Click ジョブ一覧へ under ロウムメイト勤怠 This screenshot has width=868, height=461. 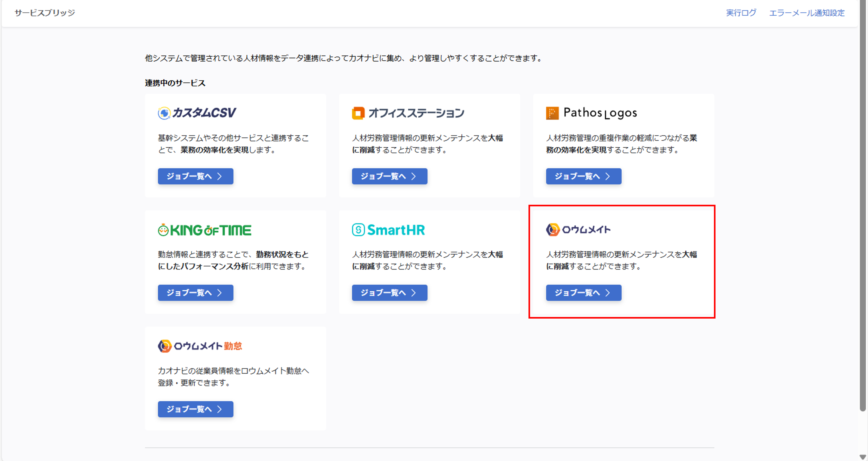[x=195, y=409]
